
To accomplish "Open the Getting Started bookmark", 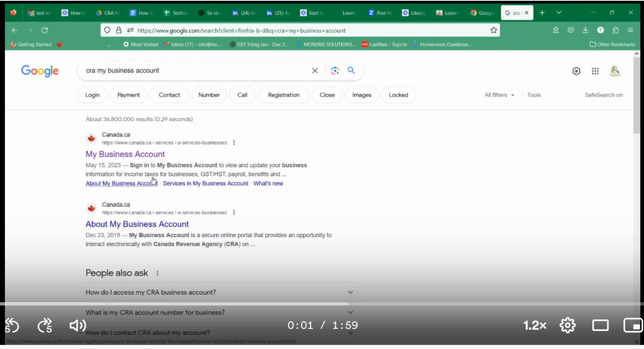I will (31, 44).
